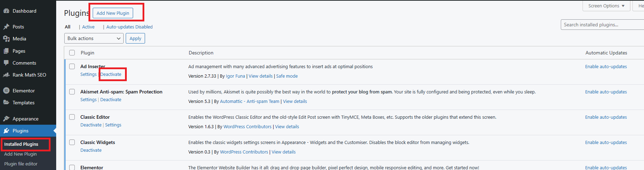The image size is (644, 170).
Task: Open Automattic Anti-spam Team link
Action: 250,101
